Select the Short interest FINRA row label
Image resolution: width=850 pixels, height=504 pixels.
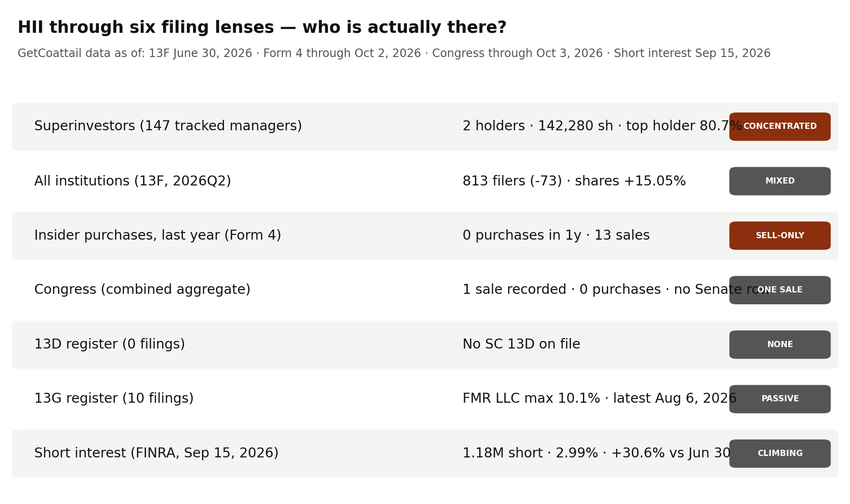pos(156,454)
